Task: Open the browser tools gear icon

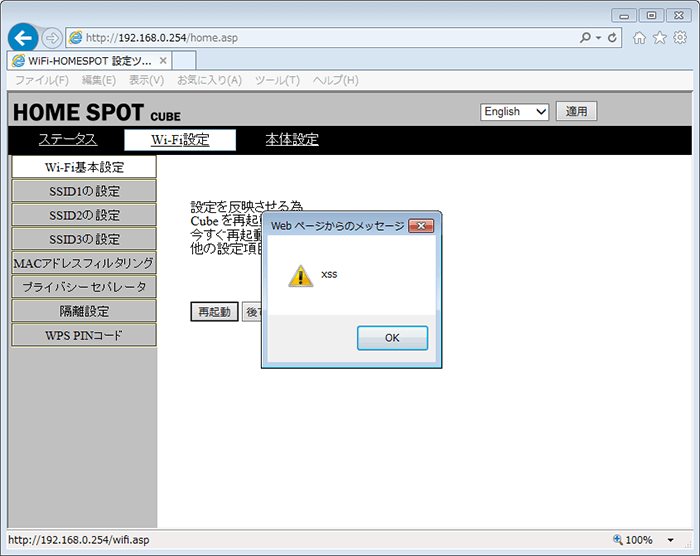Action: (680, 38)
